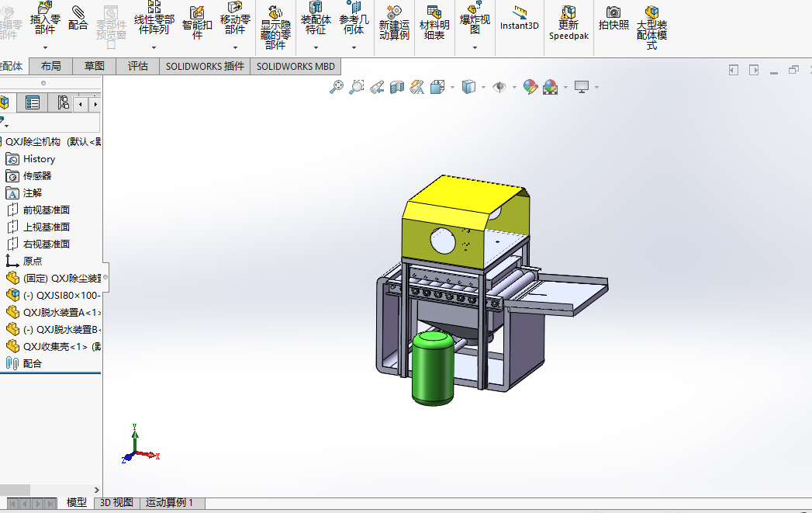Open View Settings dropdown arrow

[596, 87]
